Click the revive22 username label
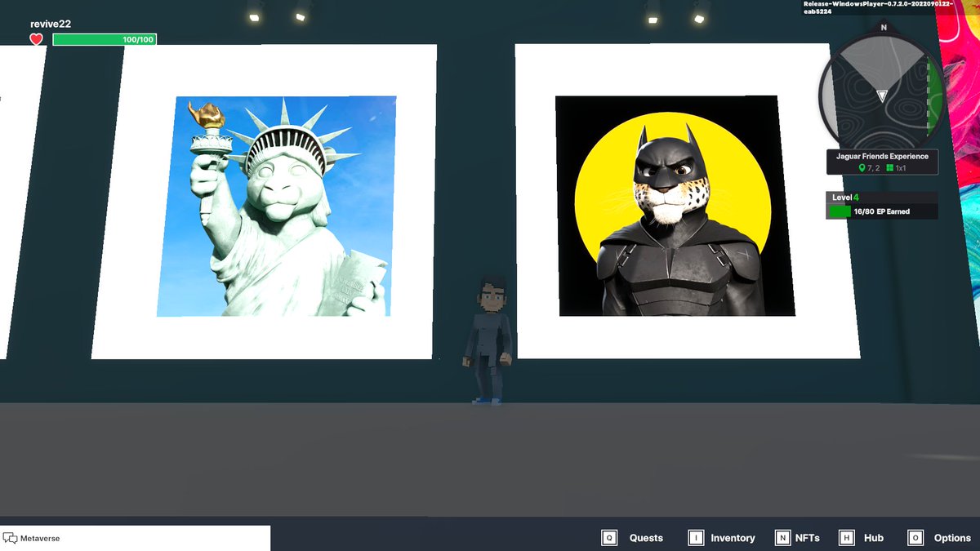The width and height of the screenshot is (980, 551). 51,24
